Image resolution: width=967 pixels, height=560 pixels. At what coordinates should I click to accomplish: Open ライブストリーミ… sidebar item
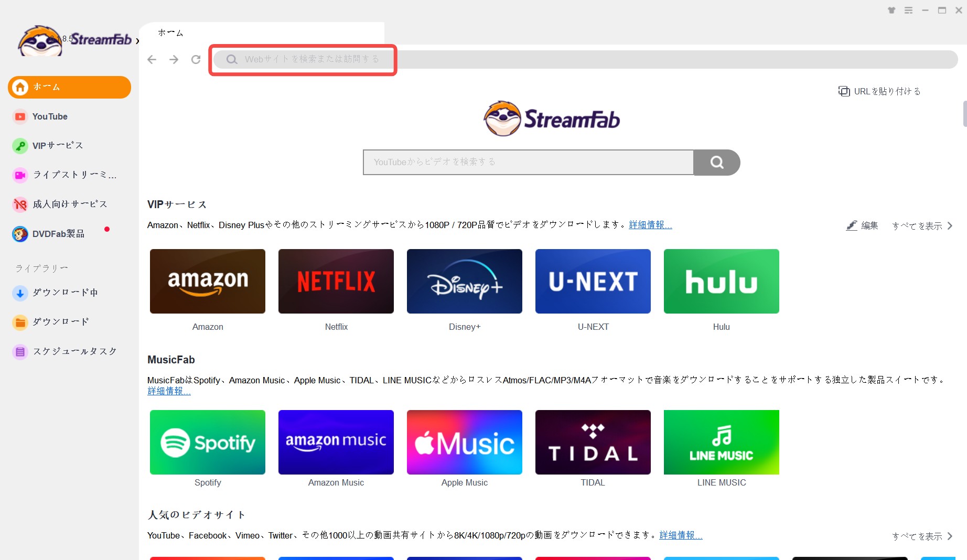pyautogui.click(x=69, y=175)
